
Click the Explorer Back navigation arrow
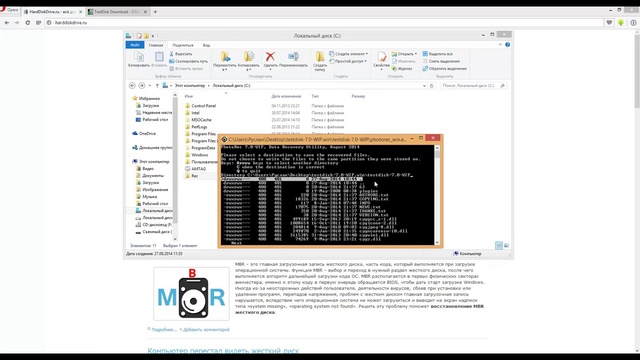pos(132,86)
